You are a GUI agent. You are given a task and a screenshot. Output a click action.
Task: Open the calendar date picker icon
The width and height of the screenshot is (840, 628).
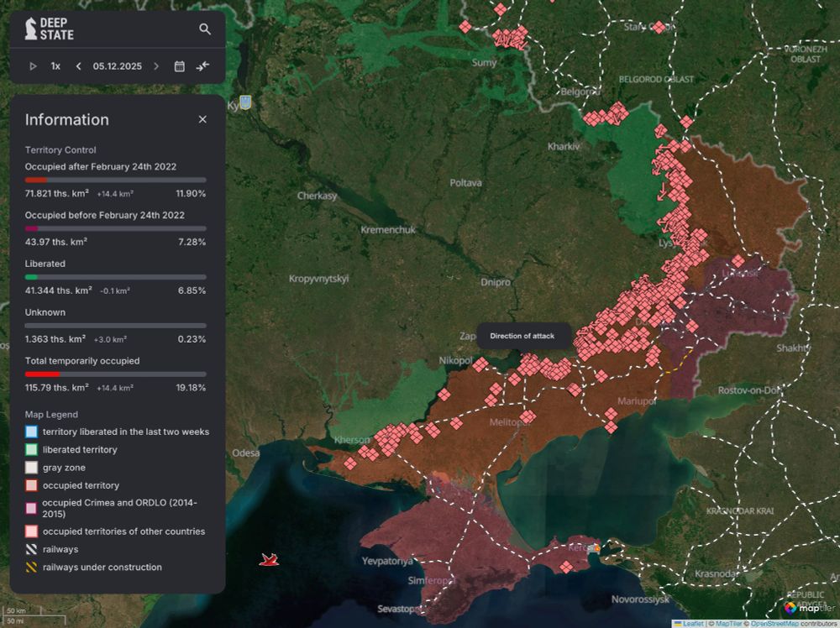tap(180, 66)
